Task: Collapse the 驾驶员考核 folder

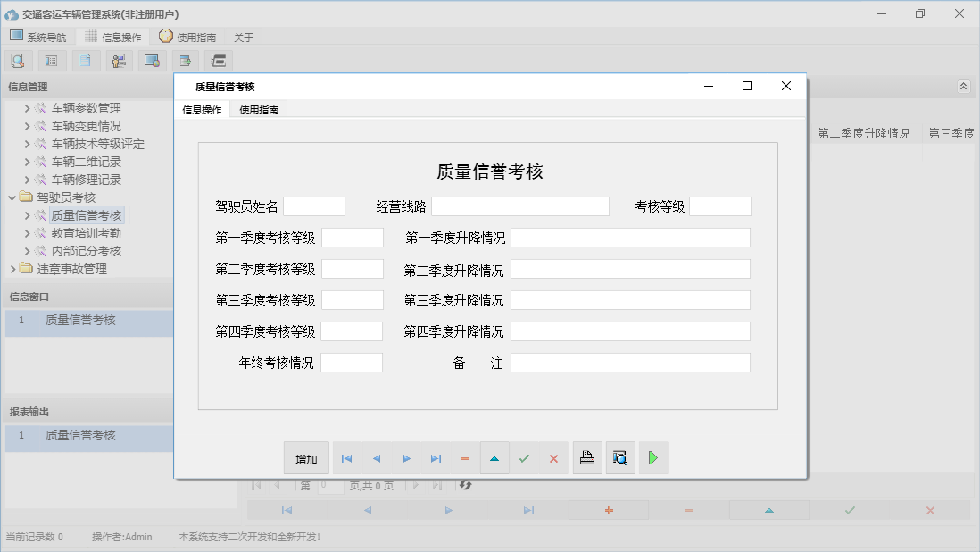Action: click(11, 197)
